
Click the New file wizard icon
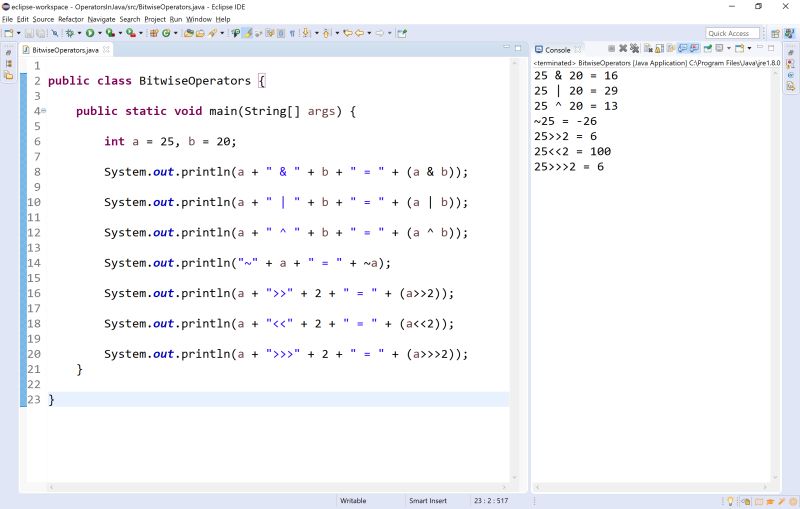point(9,33)
